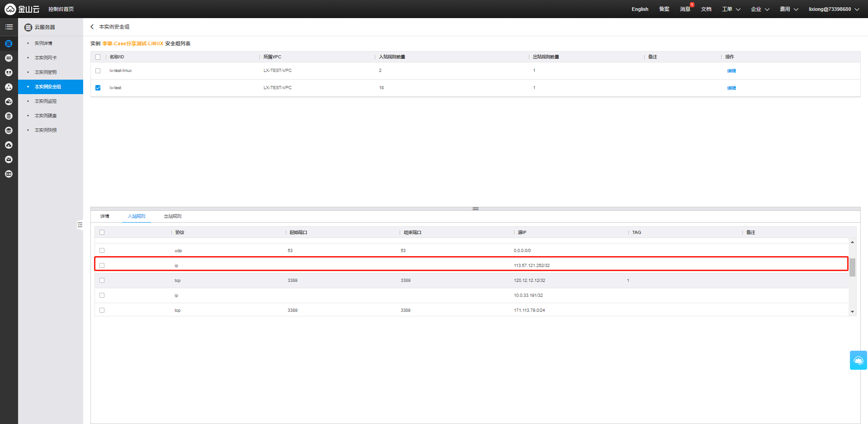Click 编辑 for the lx-test-linux row

coord(731,71)
